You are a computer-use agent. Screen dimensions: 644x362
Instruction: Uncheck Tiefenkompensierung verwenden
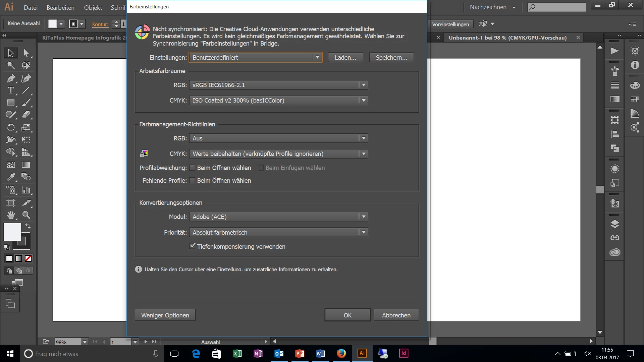(x=192, y=246)
